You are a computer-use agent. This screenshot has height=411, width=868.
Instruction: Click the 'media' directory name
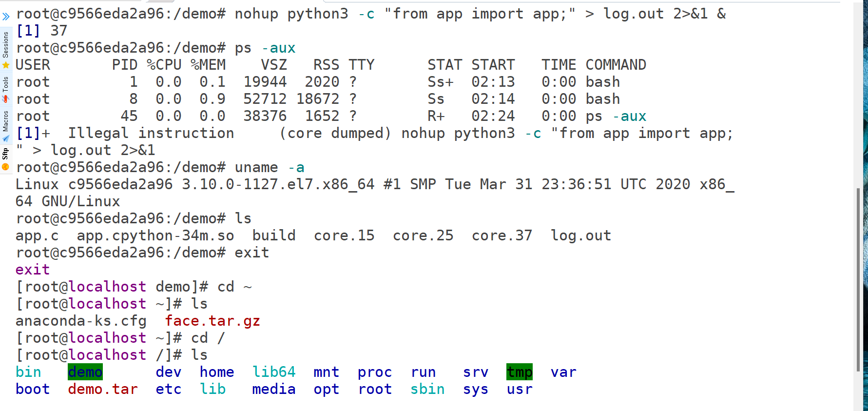click(x=274, y=389)
